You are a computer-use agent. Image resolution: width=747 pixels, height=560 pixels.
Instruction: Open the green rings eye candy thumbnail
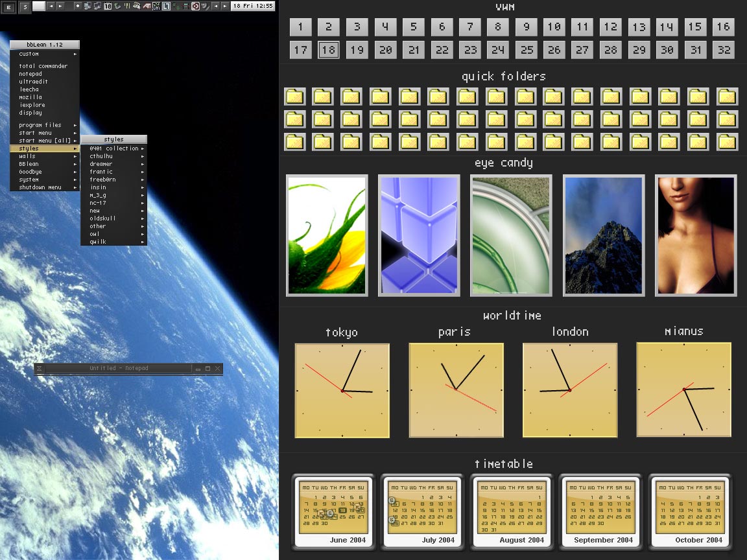pyautogui.click(x=511, y=235)
